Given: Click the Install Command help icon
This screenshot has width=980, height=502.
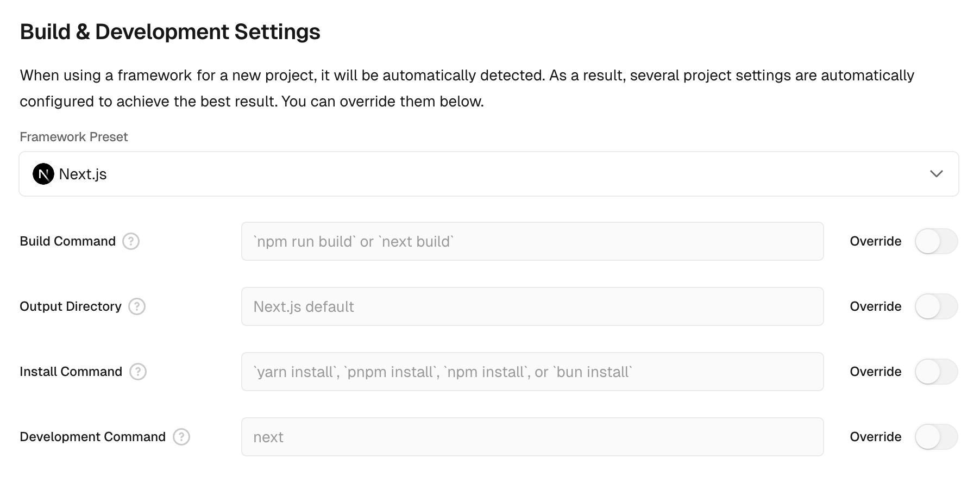Looking at the screenshot, I should 138,372.
